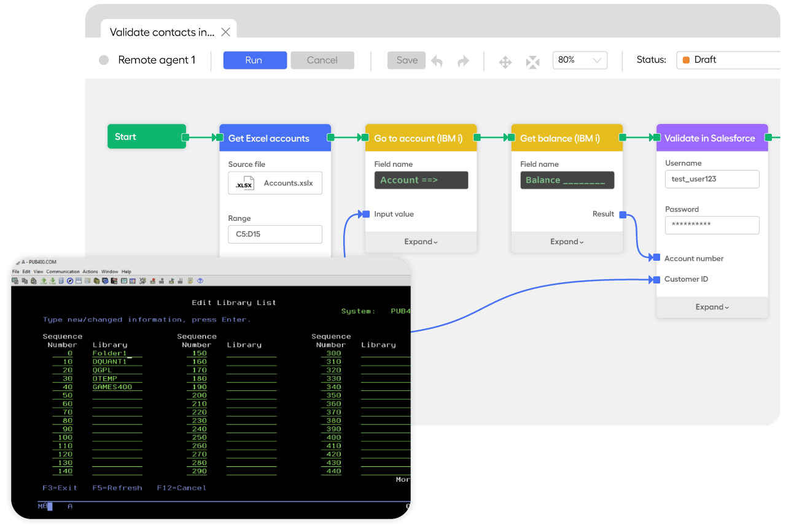Image resolution: width=786 pixels, height=532 pixels.
Task: Open the Status Draft dropdown
Action: [729, 60]
